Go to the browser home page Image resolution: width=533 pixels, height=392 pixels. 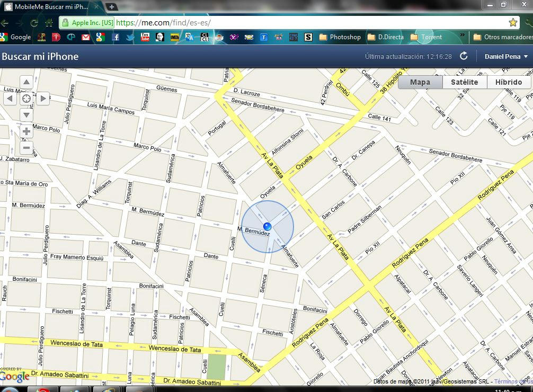tap(49, 23)
